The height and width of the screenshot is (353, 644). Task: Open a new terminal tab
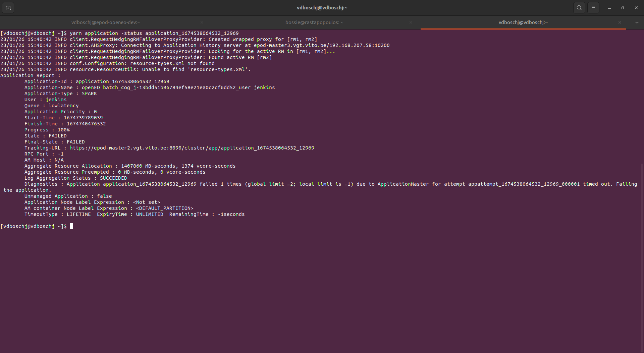(x=8, y=7)
